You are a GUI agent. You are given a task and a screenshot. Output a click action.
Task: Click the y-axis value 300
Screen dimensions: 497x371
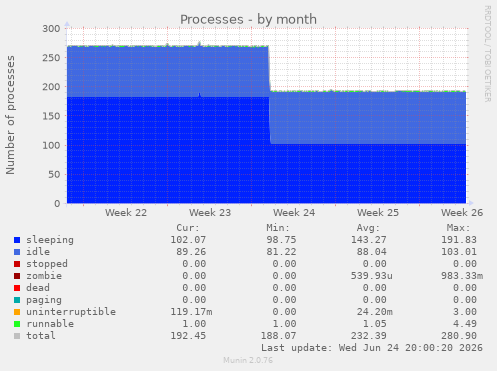point(51,29)
